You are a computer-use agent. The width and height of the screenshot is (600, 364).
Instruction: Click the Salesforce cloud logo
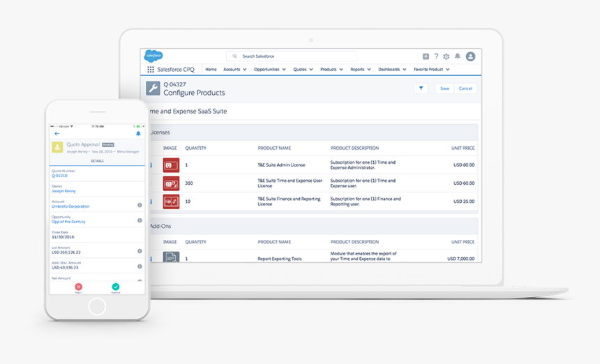(x=153, y=56)
